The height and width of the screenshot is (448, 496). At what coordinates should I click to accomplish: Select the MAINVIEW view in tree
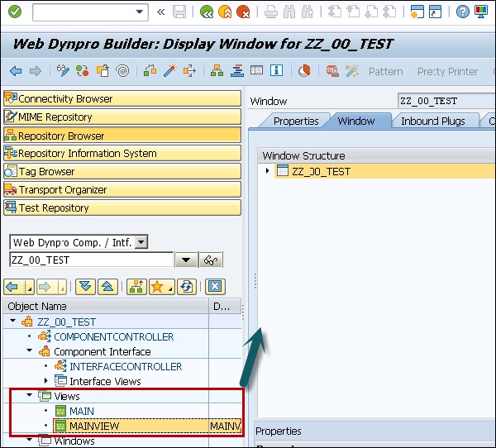pyautogui.click(x=93, y=426)
